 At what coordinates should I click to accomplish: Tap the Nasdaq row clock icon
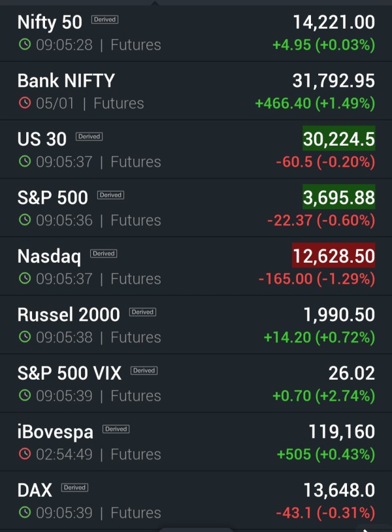click(25, 278)
